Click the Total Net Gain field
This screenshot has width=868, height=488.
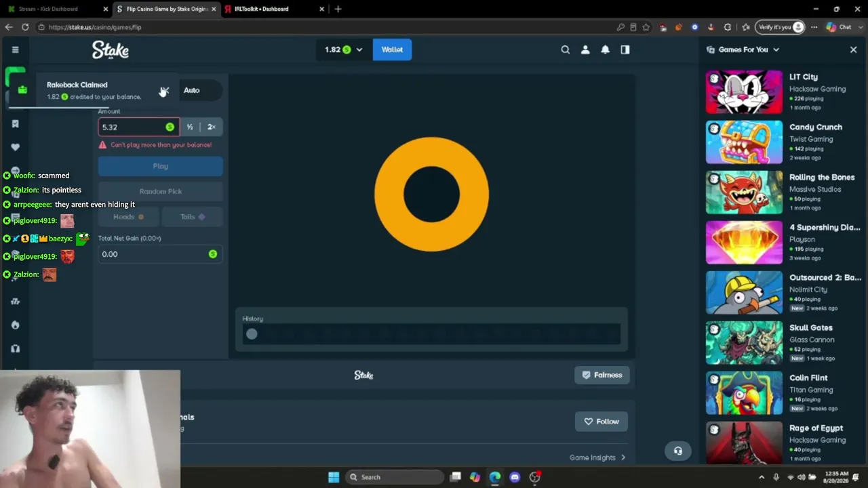(160, 254)
